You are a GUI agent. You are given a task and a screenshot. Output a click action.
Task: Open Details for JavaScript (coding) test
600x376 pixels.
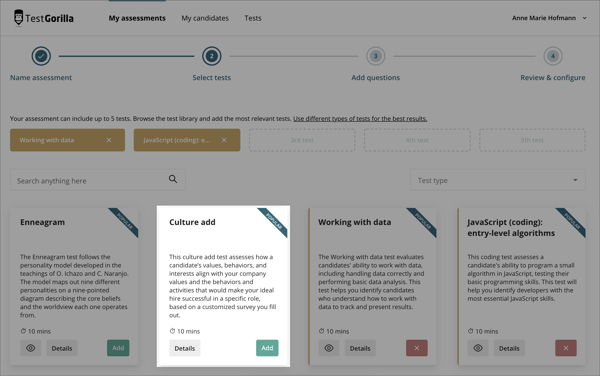[509, 348]
